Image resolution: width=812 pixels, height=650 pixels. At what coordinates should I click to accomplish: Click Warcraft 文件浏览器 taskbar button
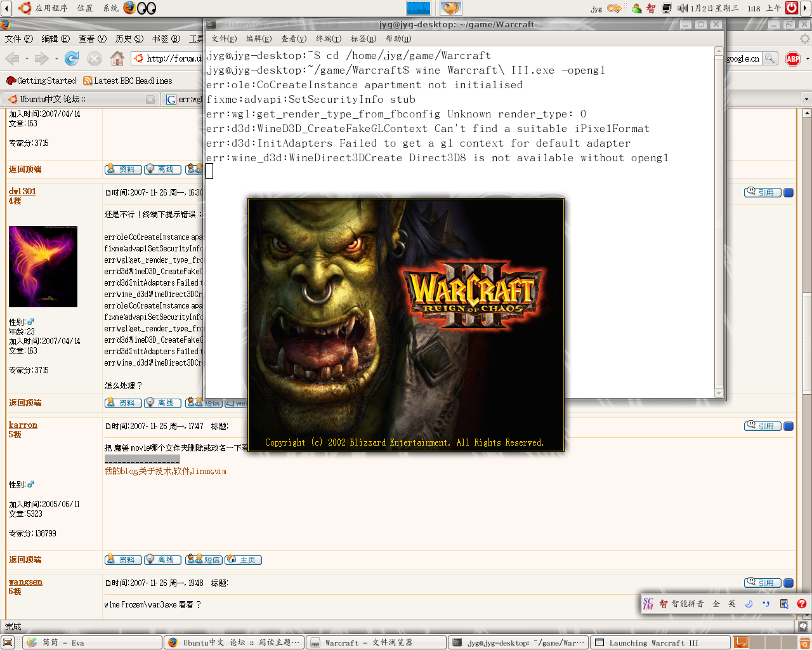coord(377,642)
